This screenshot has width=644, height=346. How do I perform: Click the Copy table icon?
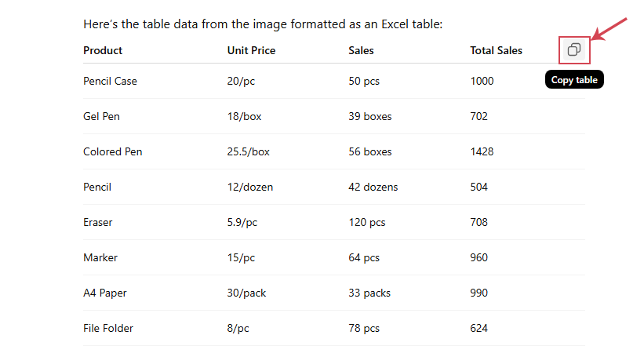[574, 50]
